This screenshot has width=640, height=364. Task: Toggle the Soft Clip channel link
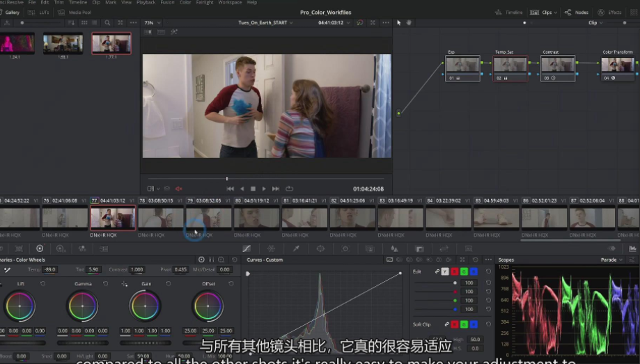tap(446, 324)
